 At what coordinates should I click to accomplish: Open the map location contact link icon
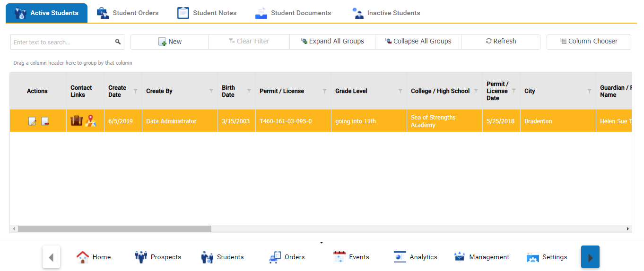pos(91,121)
